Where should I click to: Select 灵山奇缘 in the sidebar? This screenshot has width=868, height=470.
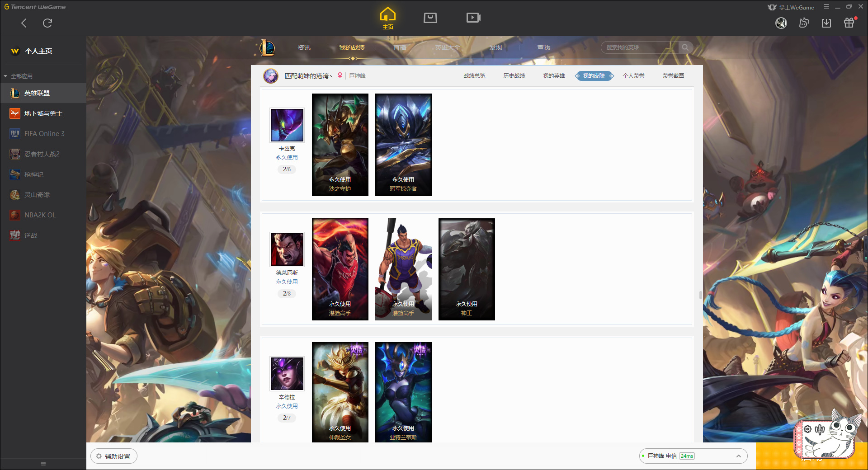[43, 195]
